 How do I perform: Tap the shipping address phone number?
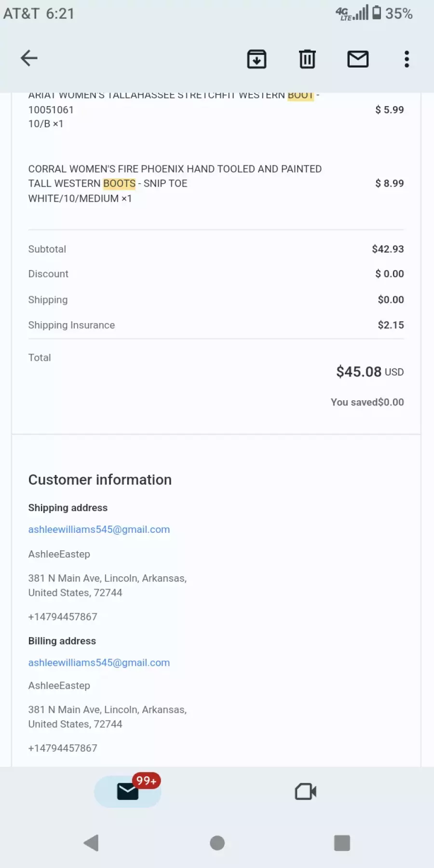tap(63, 617)
